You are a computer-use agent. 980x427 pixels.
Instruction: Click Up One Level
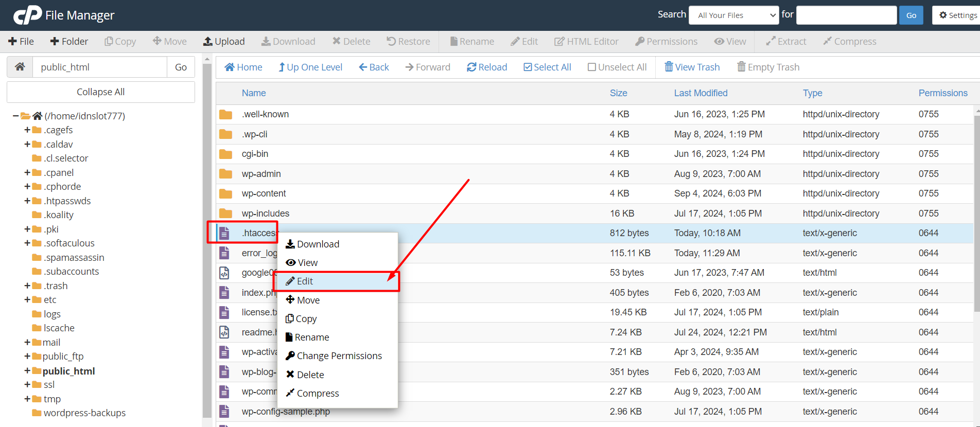point(310,67)
